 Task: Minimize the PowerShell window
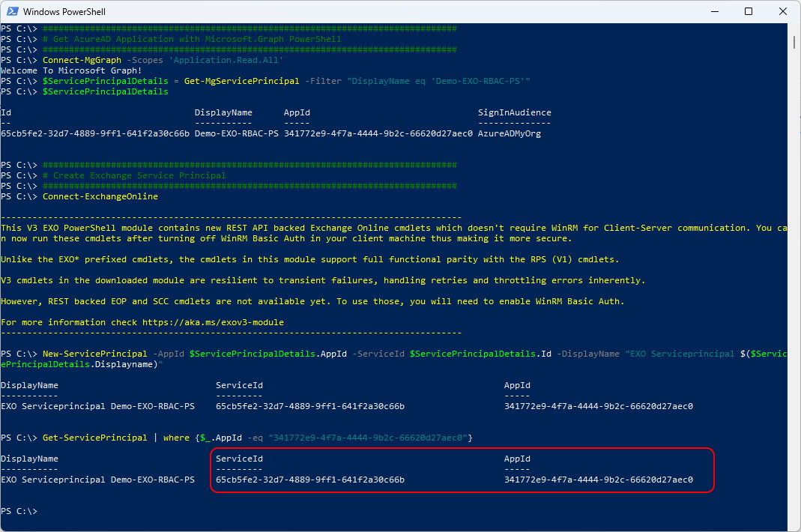pyautogui.click(x=715, y=11)
